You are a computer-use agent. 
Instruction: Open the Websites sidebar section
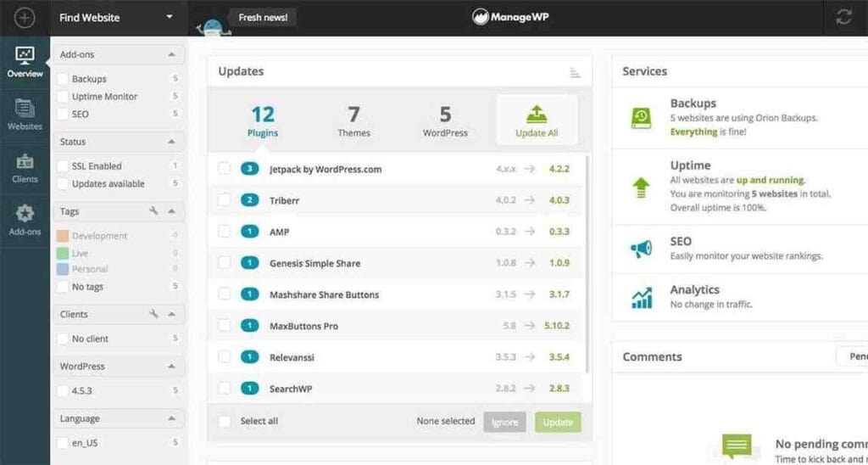coord(25,115)
